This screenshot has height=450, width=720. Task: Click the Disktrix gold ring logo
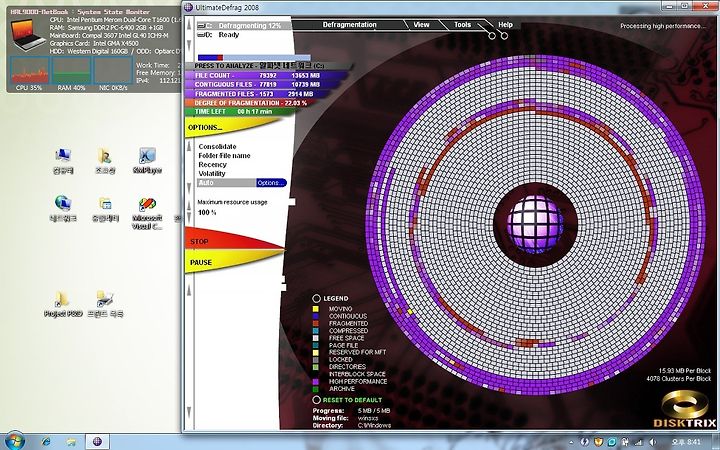pyautogui.click(x=685, y=405)
